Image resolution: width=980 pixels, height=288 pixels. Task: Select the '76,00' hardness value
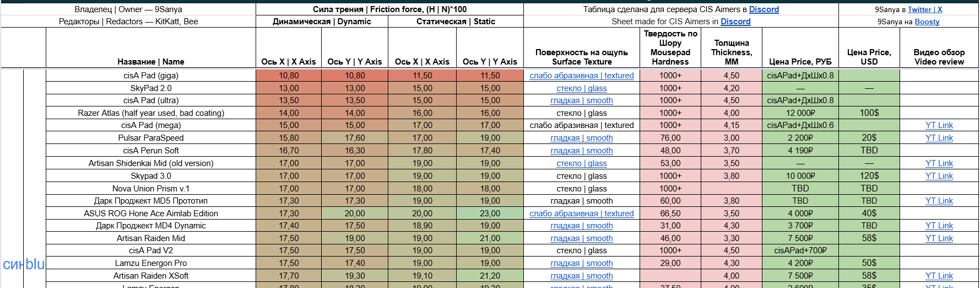coord(670,138)
